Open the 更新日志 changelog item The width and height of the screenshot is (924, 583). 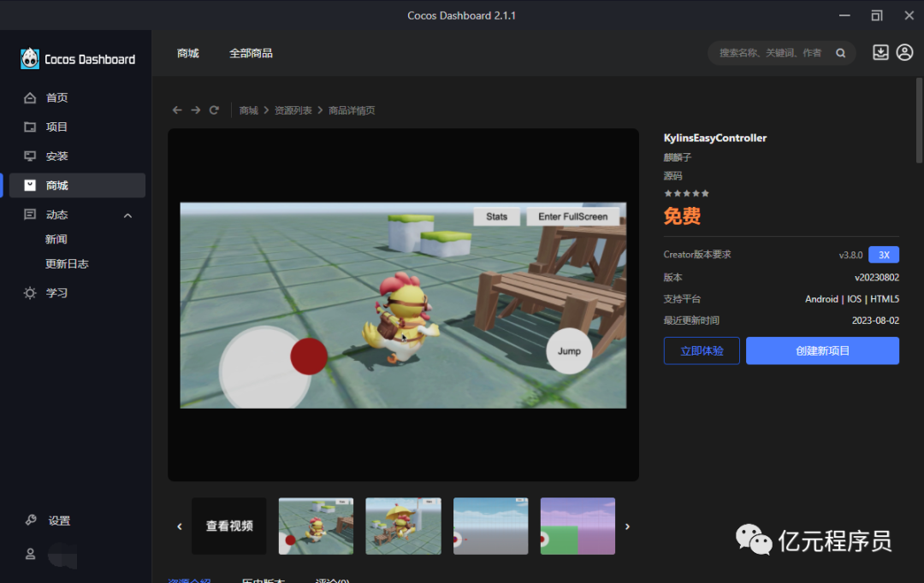tap(67, 264)
